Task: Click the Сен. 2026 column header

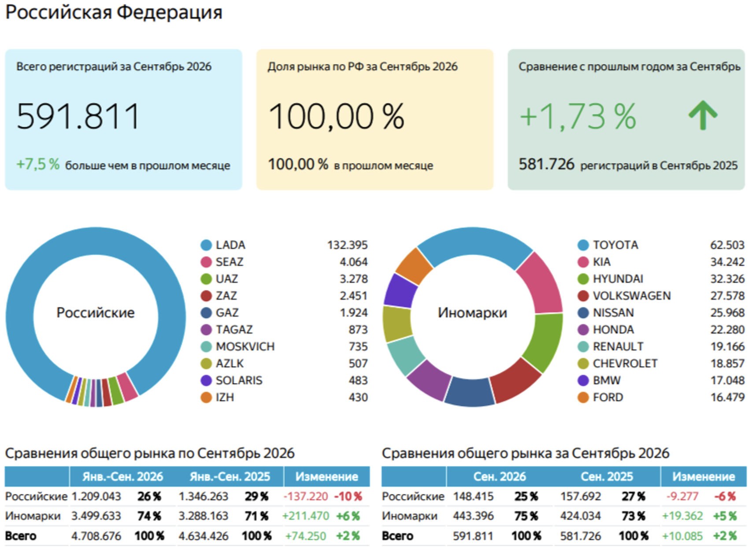Action: (500, 477)
